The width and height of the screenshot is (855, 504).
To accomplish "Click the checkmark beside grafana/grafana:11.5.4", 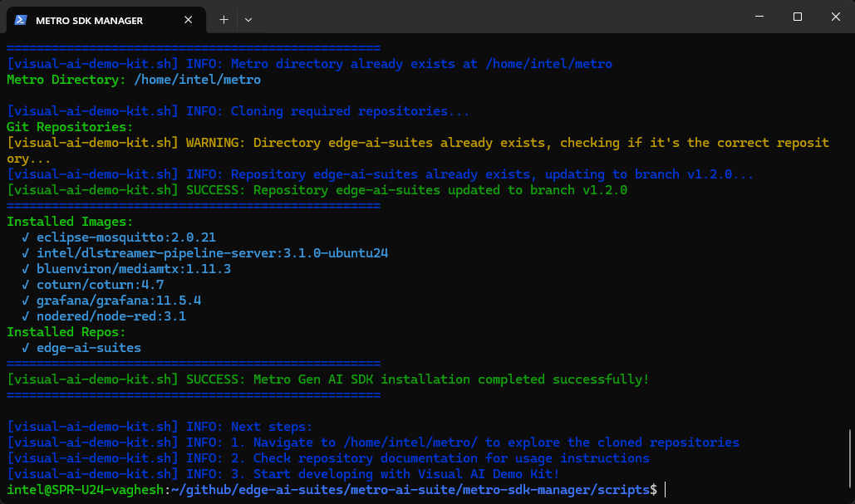I will [x=27, y=301].
